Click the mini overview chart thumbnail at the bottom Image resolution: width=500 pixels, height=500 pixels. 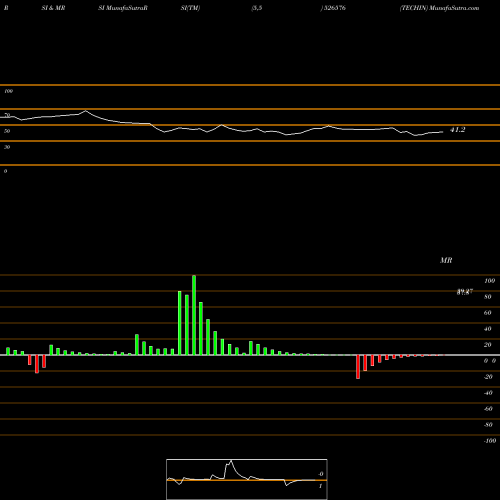tap(247, 479)
